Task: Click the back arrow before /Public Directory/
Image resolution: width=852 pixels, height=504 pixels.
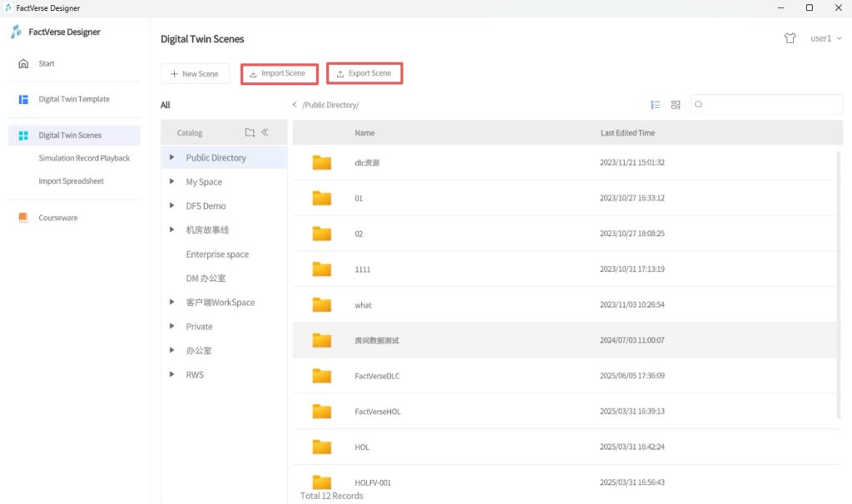Action: pos(295,105)
